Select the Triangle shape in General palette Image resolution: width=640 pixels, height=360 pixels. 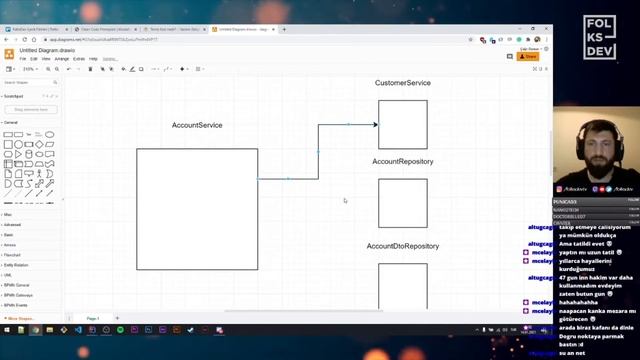coord(18,154)
